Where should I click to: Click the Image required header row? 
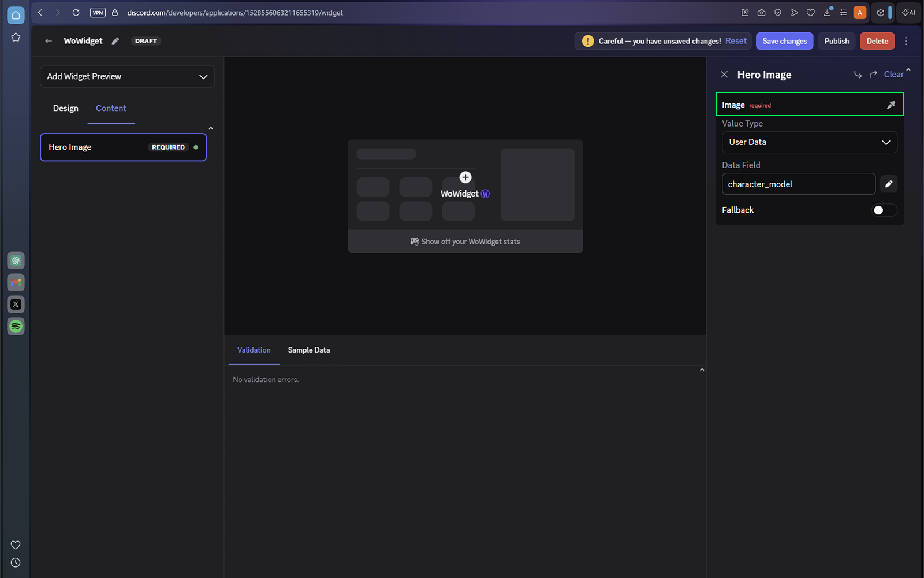[x=809, y=105]
